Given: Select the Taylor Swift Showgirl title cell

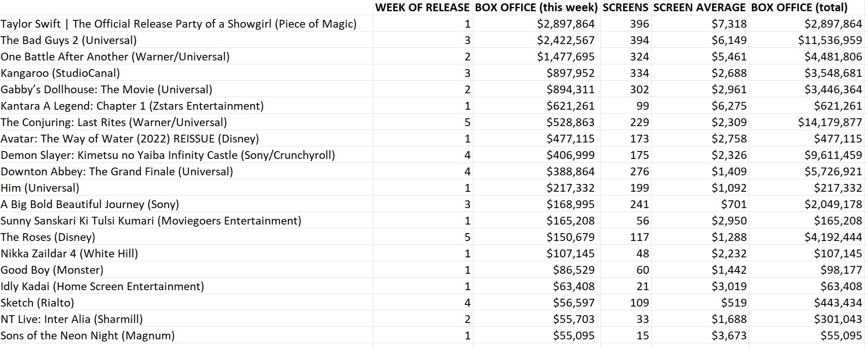Looking at the screenshot, I should [178, 24].
